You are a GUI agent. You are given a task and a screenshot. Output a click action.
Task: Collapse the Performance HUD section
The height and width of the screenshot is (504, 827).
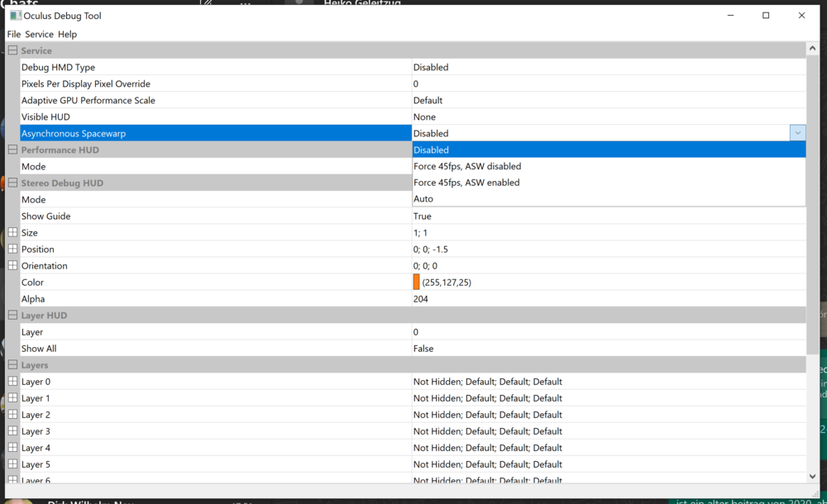[12, 150]
